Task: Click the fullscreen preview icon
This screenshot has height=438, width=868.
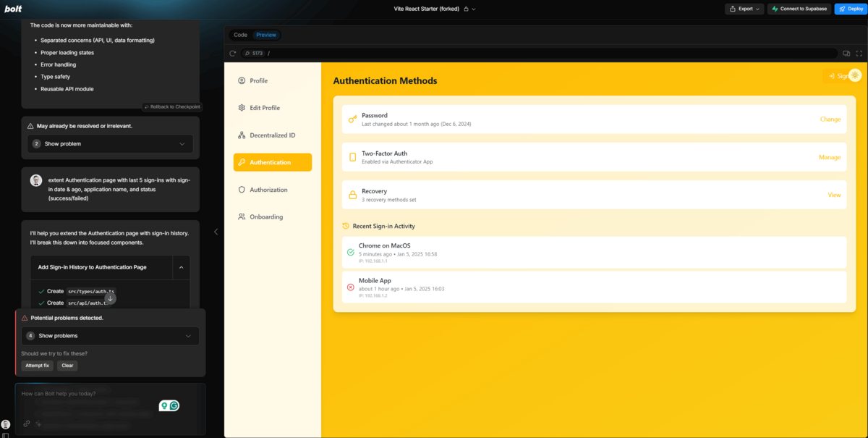Action: click(859, 54)
